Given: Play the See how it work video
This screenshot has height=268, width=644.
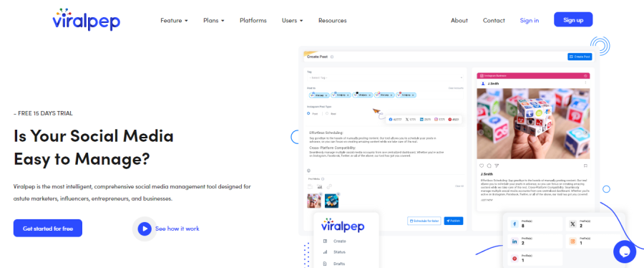Looking at the screenshot, I should tap(145, 229).
